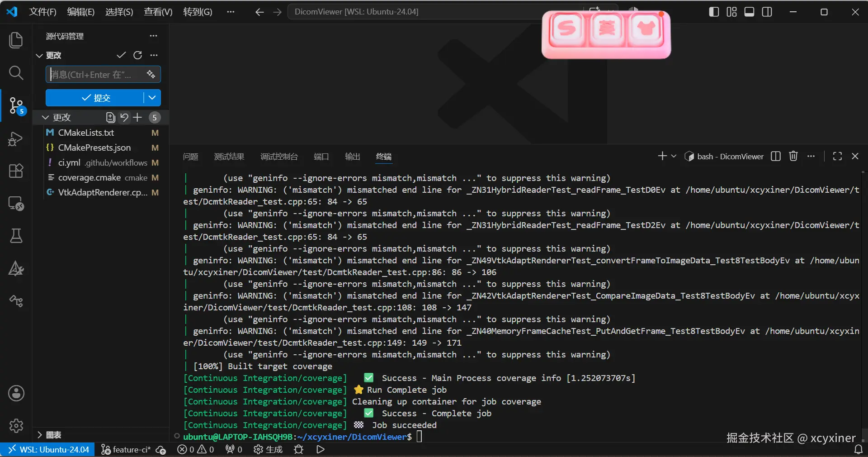Open more actions in 更改 header
868x457 pixels.
click(x=154, y=55)
